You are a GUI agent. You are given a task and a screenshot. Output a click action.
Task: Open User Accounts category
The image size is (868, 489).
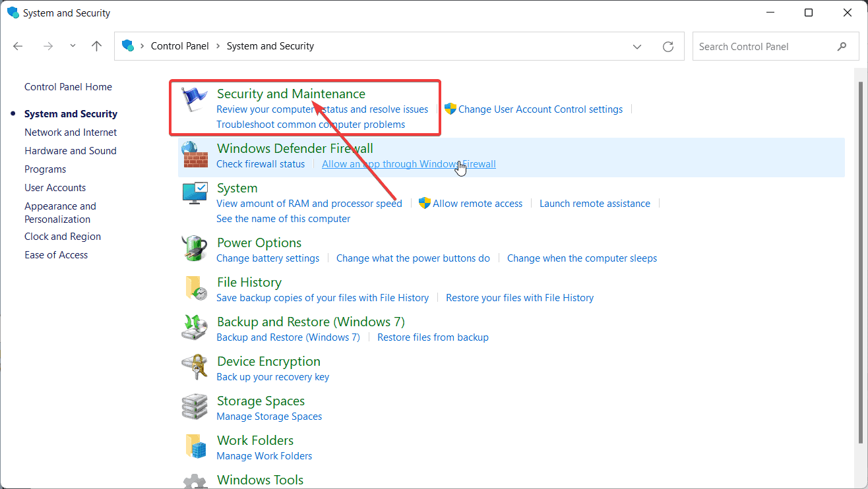tap(55, 188)
